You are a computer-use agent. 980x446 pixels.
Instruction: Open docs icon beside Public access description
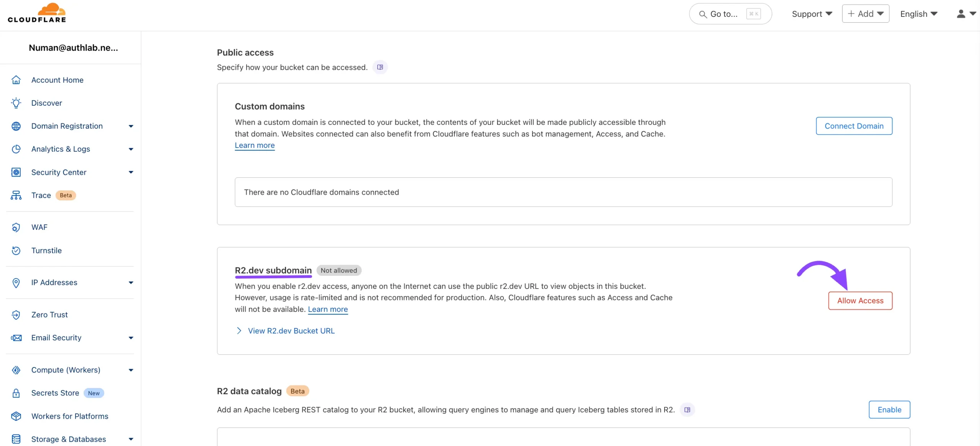380,67
